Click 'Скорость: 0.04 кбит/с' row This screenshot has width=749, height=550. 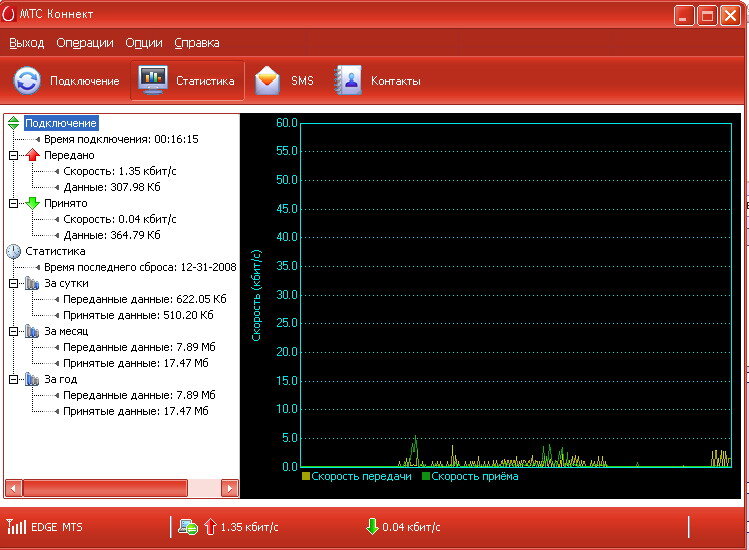point(120,219)
